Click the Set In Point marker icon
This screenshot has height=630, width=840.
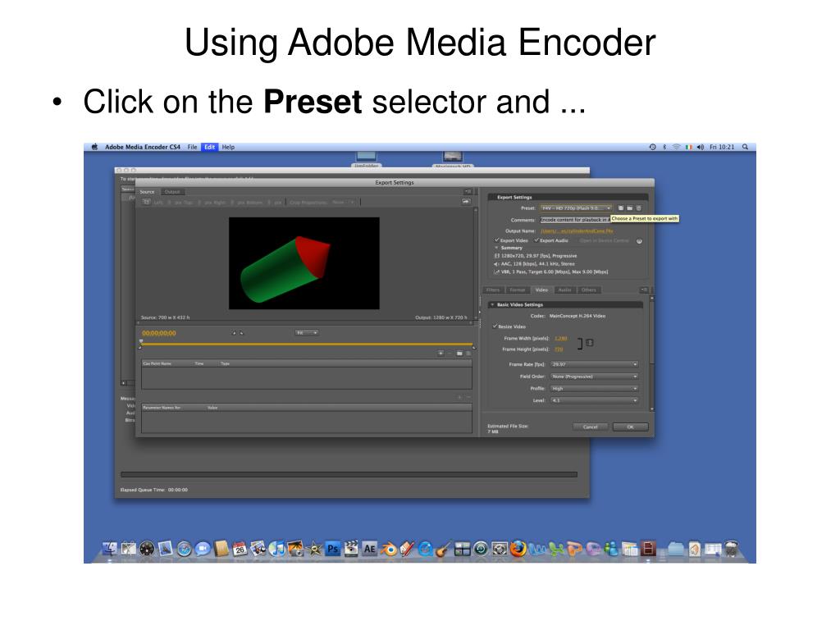(x=234, y=333)
